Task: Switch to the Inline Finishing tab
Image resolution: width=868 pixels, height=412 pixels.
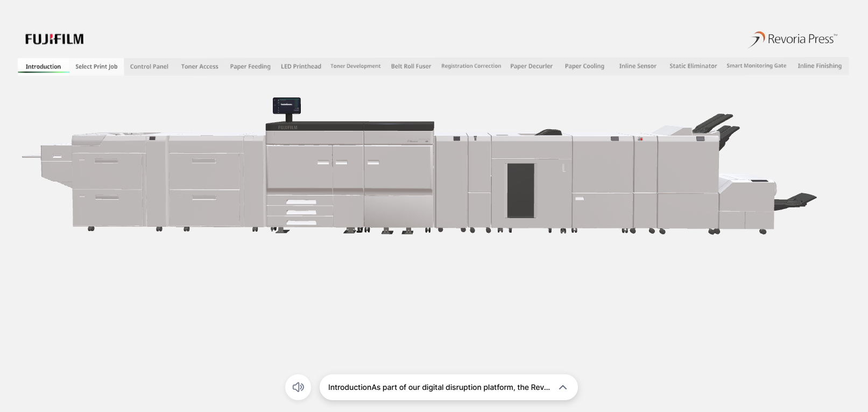Action: (x=820, y=66)
